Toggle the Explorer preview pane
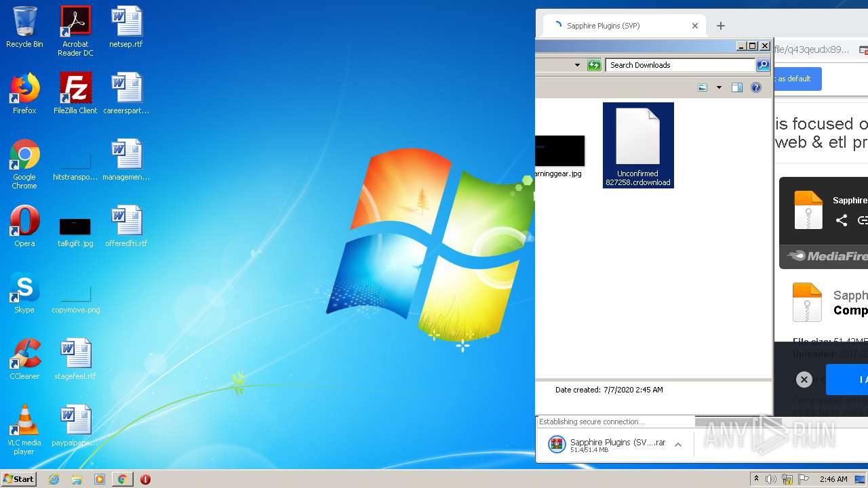 [x=737, y=87]
